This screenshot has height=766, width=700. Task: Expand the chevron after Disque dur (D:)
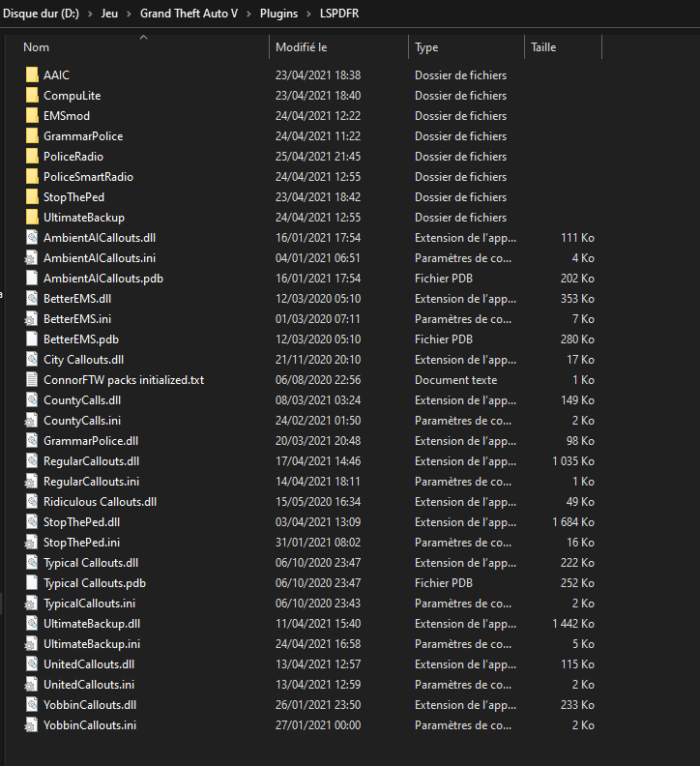coord(90,14)
